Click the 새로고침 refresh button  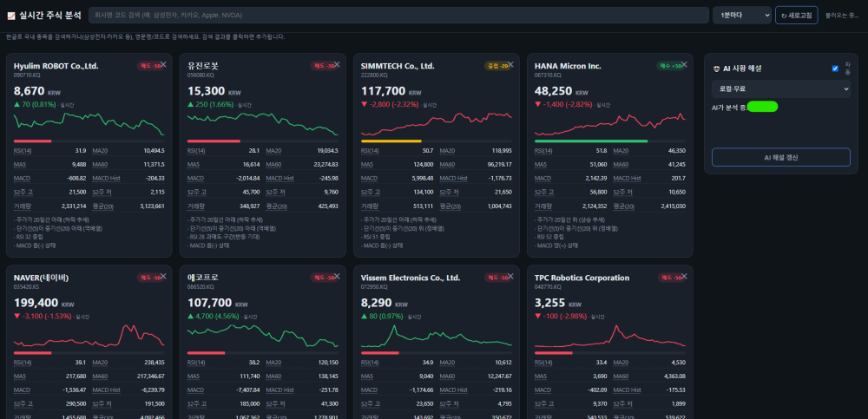796,16
